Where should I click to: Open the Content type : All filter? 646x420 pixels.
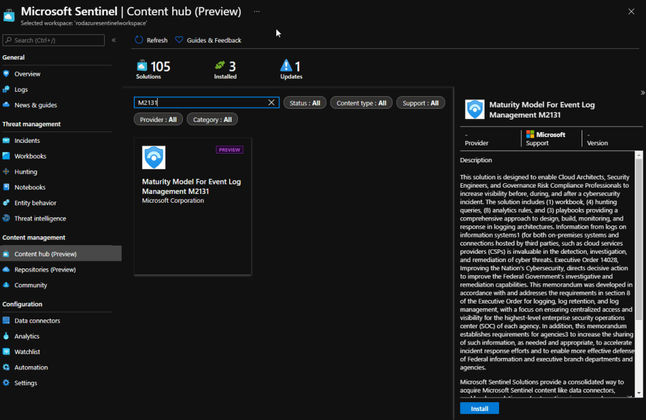click(361, 103)
